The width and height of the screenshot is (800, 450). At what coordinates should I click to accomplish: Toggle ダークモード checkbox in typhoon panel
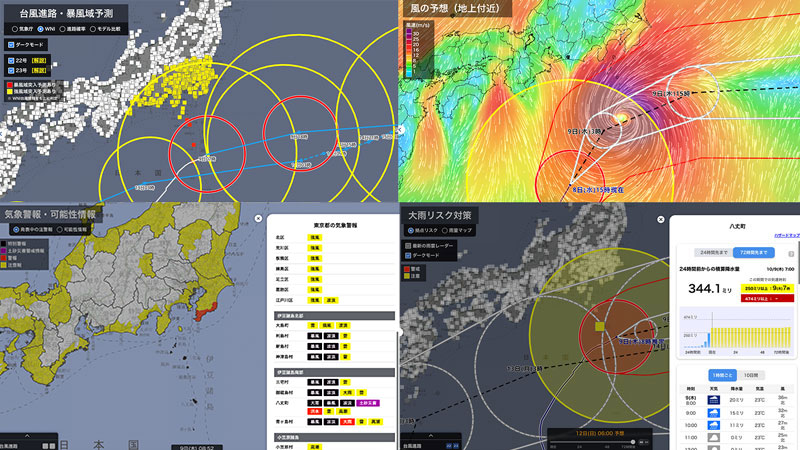[x=12, y=45]
